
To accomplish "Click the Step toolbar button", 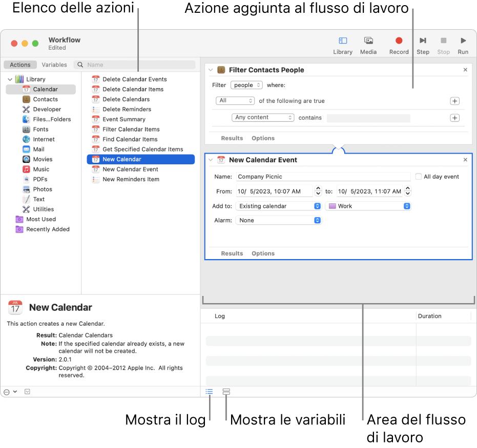I will click(x=423, y=46).
